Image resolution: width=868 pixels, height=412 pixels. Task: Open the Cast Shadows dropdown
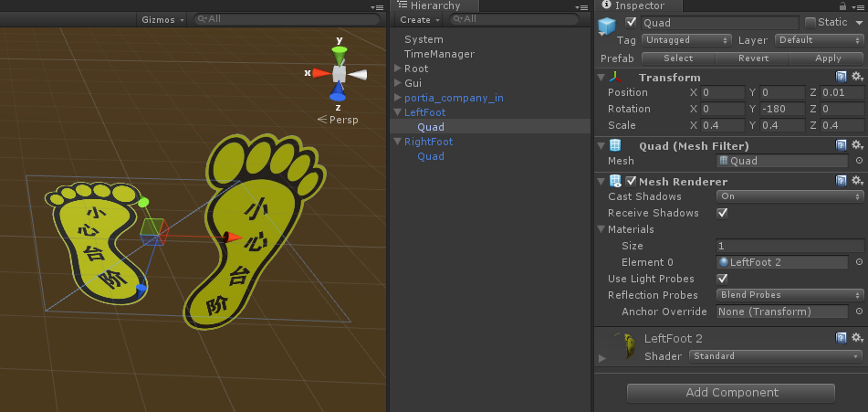click(790, 196)
